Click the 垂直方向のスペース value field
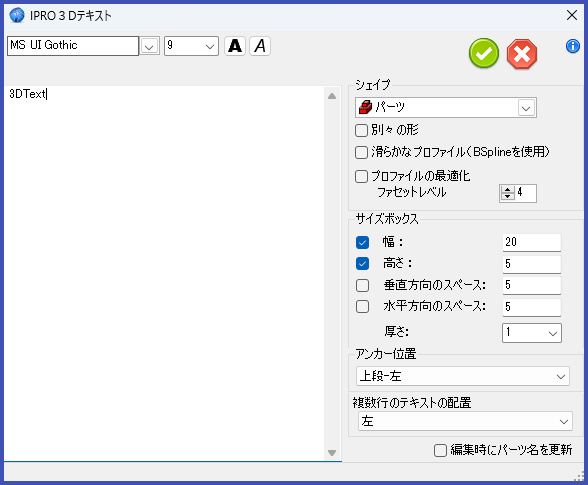 coord(532,285)
